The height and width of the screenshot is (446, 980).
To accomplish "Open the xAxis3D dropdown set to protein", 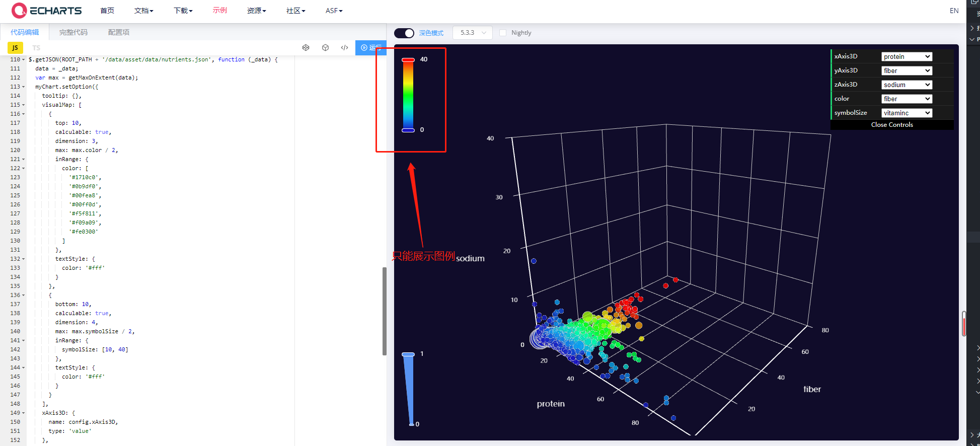I will [907, 57].
